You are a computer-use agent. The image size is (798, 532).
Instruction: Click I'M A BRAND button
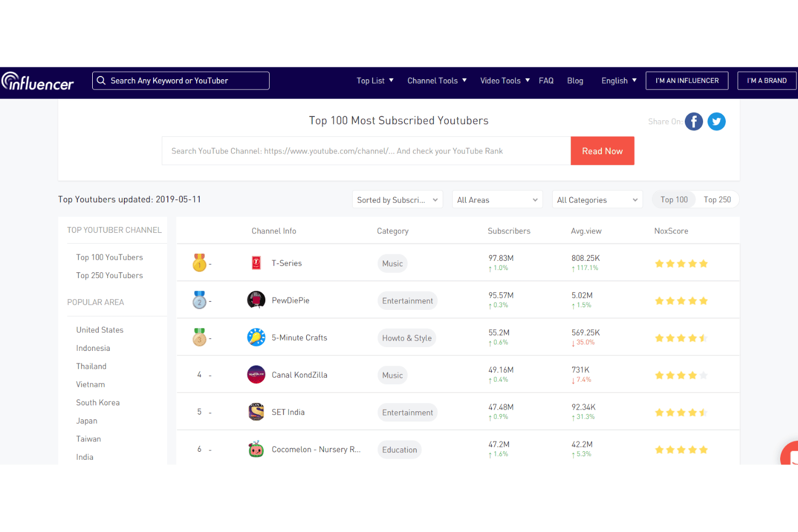click(x=767, y=81)
